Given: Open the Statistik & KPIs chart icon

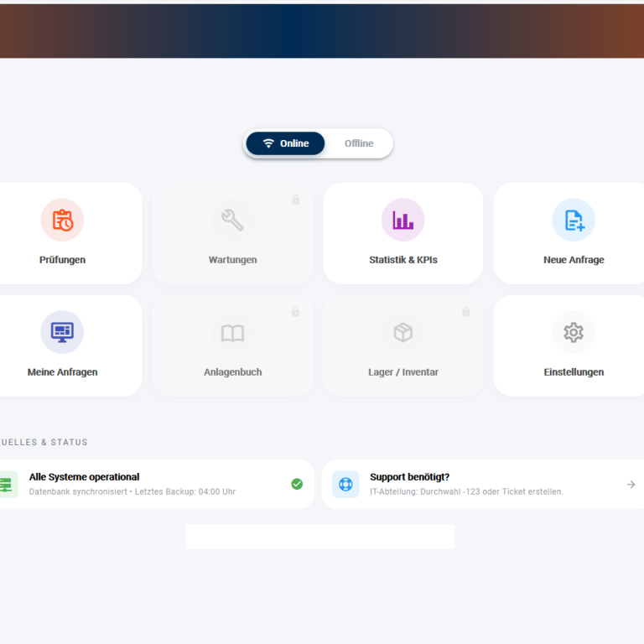Looking at the screenshot, I should pos(402,221).
